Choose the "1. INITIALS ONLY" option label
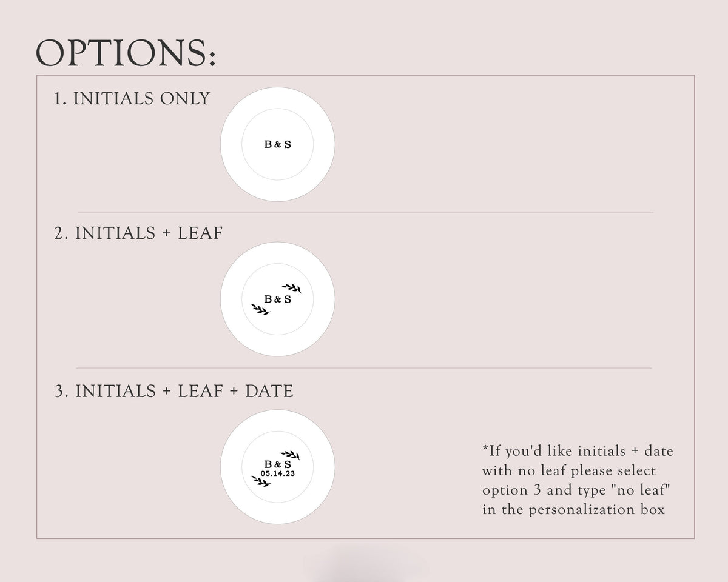Image resolution: width=728 pixels, height=582 pixels. (132, 99)
